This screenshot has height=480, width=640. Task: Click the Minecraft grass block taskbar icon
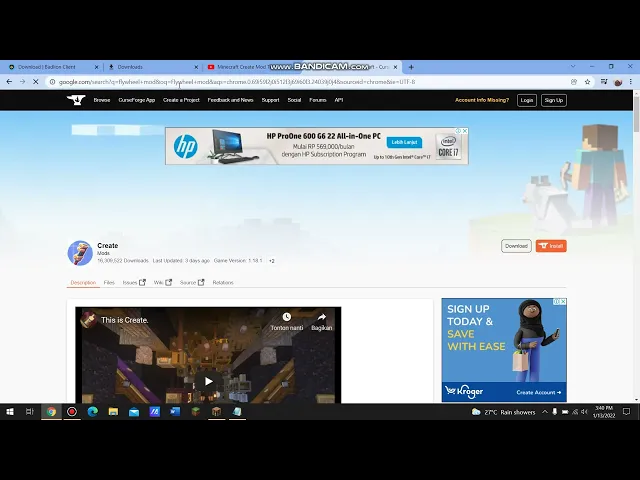click(196, 412)
